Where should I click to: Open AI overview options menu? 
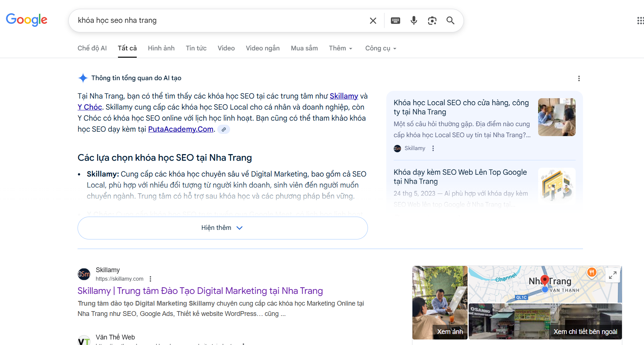point(579,78)
